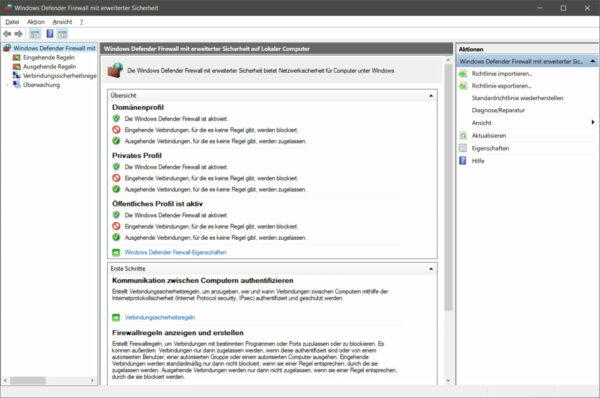The width and height of the screenshot is (600, 398).
Task: Click center pane scroll-down arrow
Action: 448,381
